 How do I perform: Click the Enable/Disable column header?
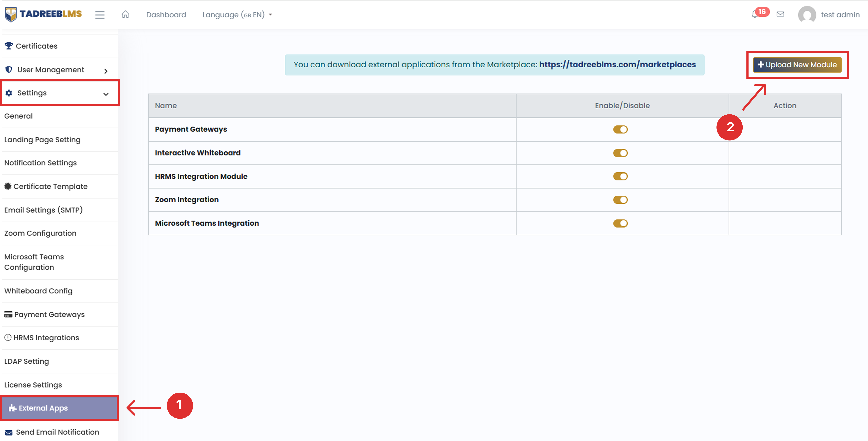click(622, 105)
